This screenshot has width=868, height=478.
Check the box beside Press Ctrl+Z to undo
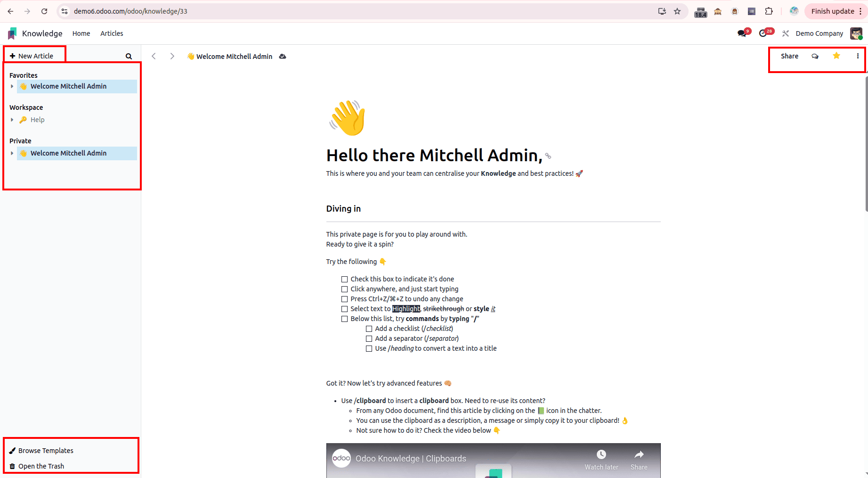[344, 299]
